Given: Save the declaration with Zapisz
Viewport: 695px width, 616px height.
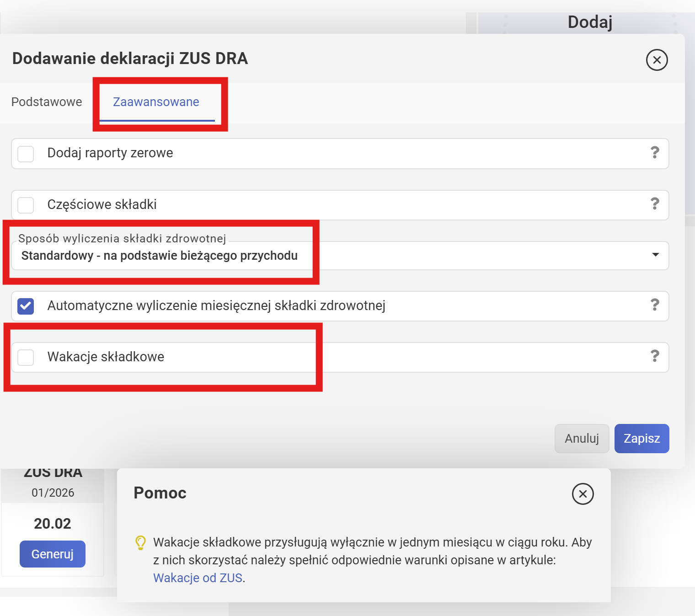Looking at the screenshot, I should pyautogui.click(x=642, y=439).
